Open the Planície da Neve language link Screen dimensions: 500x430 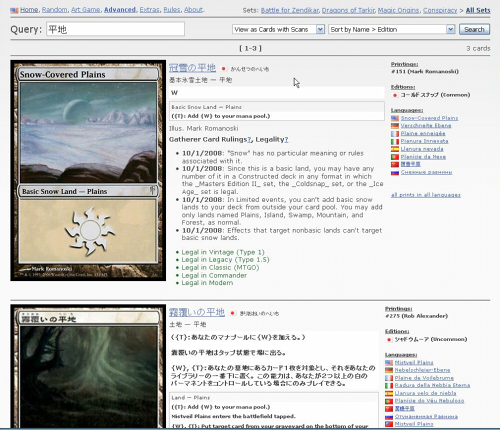(x=423, y=157)
